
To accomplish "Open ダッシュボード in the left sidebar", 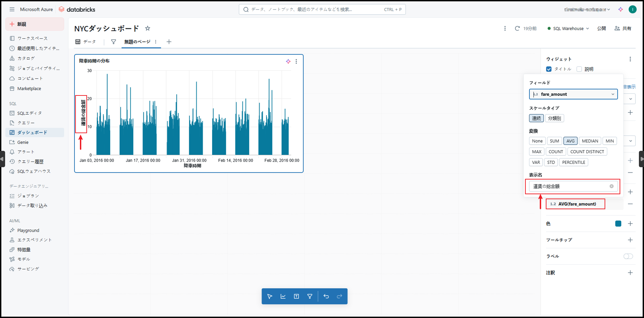I will [32, 132].
